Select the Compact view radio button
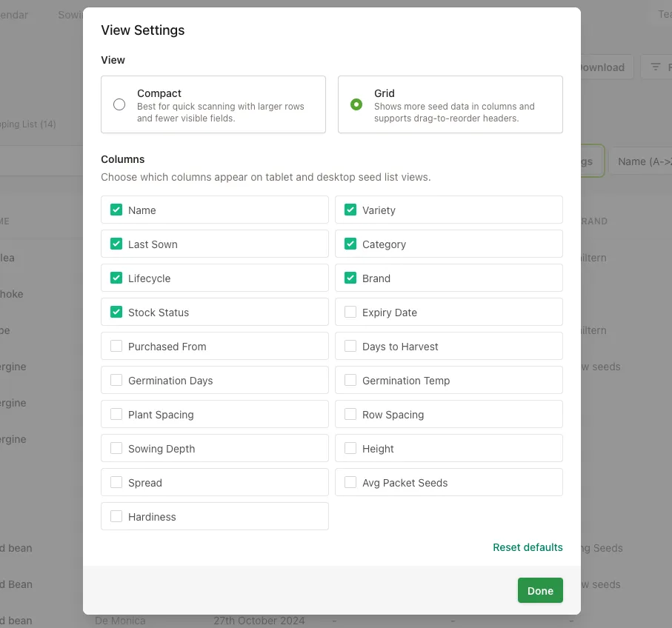The width and height of the screenshot is (672, 628). coord(119,104)
